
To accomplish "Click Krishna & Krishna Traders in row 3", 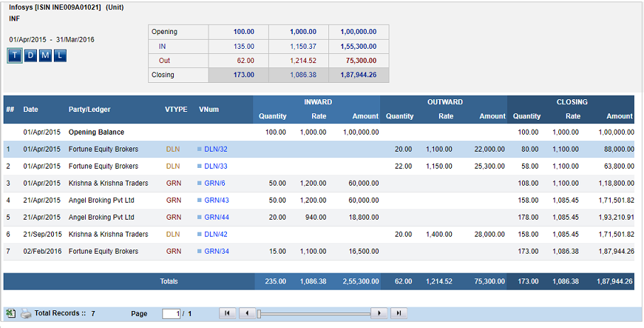I will 109,183.
